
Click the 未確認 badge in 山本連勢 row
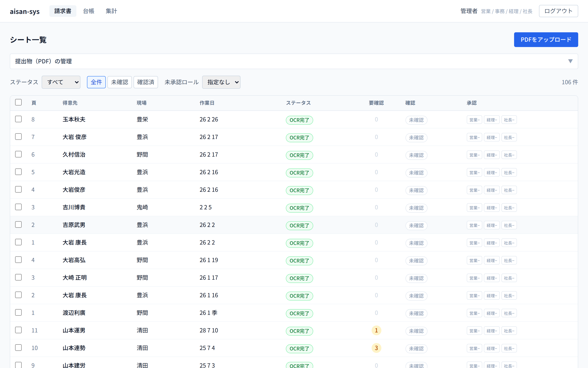[x=416, y=349]
